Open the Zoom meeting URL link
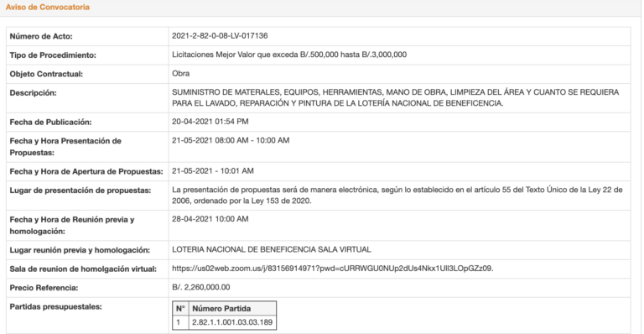 click(332, 269)
